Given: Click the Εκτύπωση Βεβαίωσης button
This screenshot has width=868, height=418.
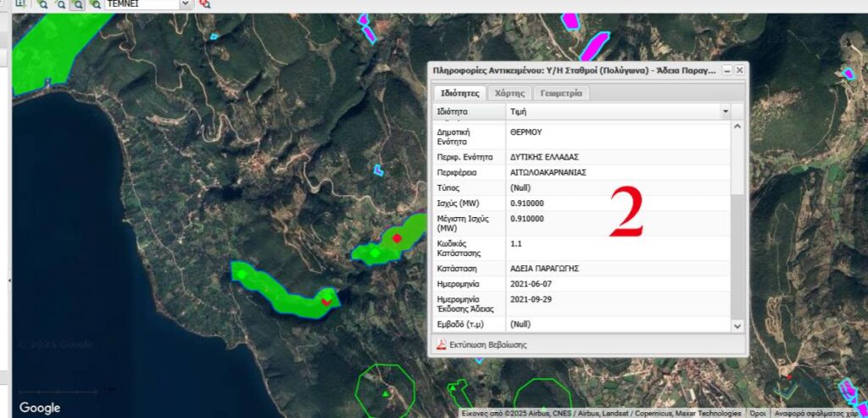Looking at the screenshot, I should pos(487,344).
